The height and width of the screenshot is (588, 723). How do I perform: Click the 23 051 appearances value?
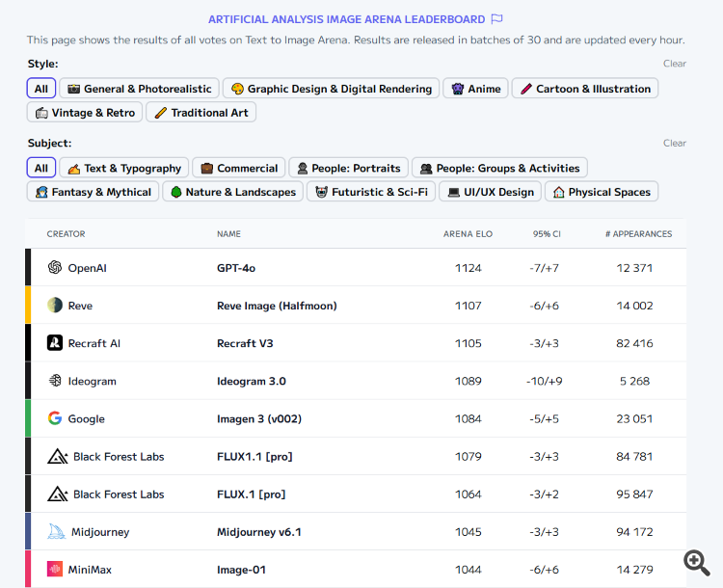[x=634, y=418]
